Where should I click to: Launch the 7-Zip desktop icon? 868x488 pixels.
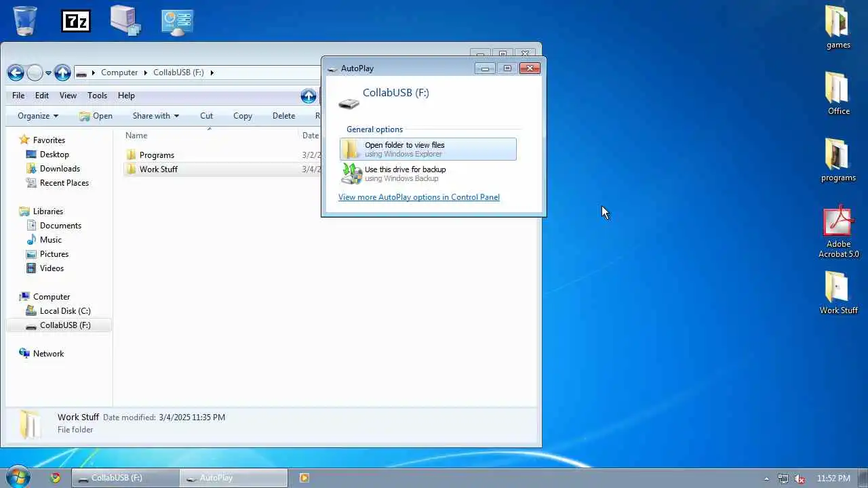tap(76, 21)
